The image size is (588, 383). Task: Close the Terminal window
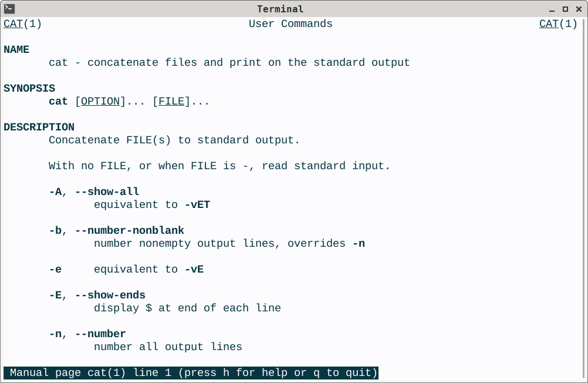(579, 9)
